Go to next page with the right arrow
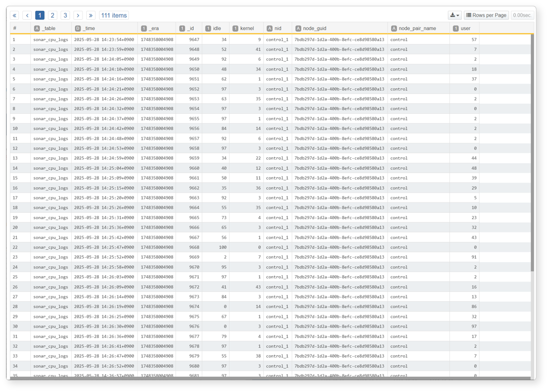Image resolution: width=548 pixels, height=392 pixels. (x=78, y=16)
